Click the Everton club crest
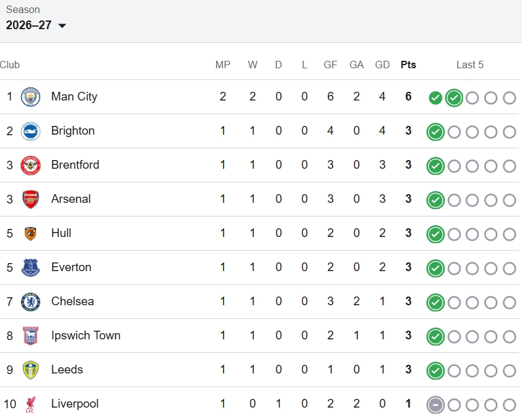The width and height of the screenshot is (522, 420). tap(30, 267)
